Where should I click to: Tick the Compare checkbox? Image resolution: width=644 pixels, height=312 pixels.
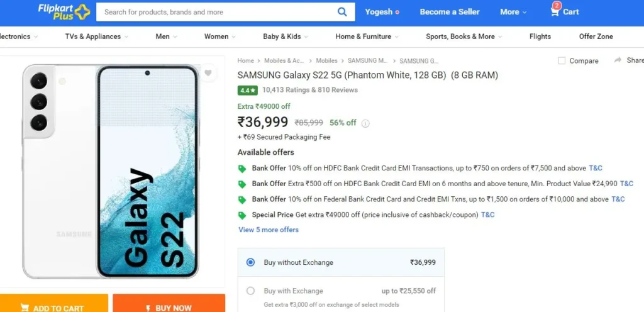[x=562, y=61]
